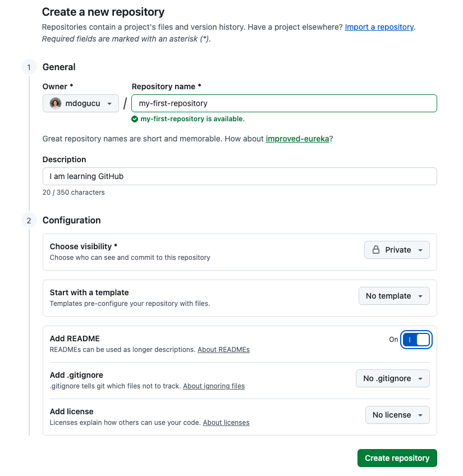
Task: Click the Description text field
Action: [240, 176]
